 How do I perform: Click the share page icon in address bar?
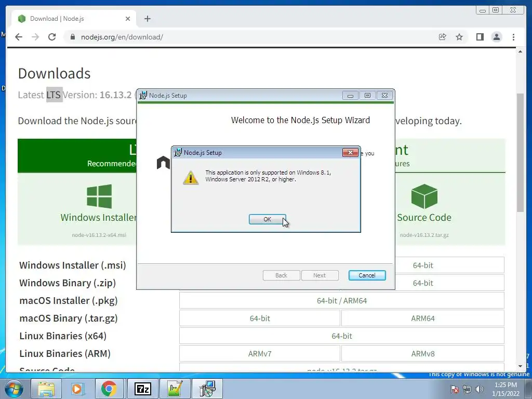pos(442,37)
